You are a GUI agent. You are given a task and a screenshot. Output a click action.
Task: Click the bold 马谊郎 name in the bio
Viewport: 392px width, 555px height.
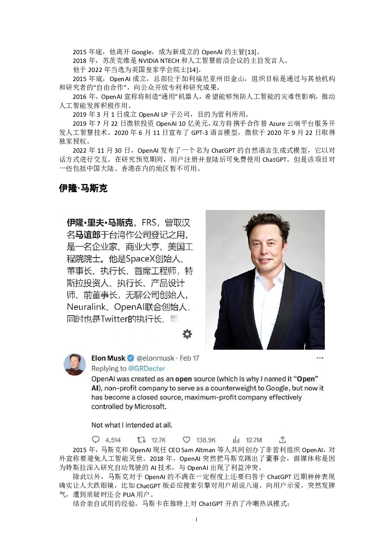[88, 235]
